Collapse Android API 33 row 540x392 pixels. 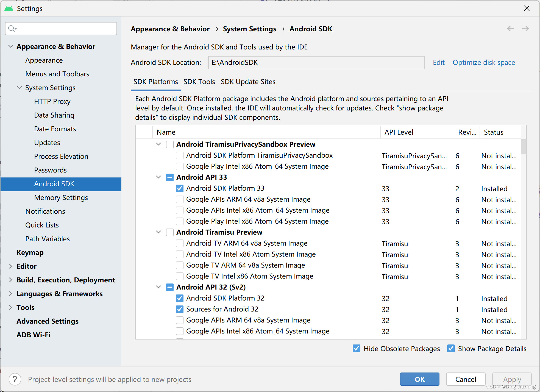point(158,177)
